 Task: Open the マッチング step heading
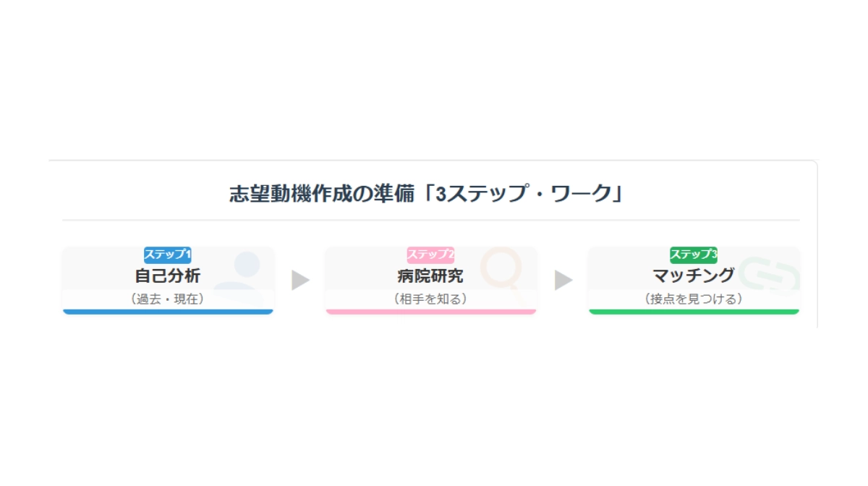(x=694, y=276)
